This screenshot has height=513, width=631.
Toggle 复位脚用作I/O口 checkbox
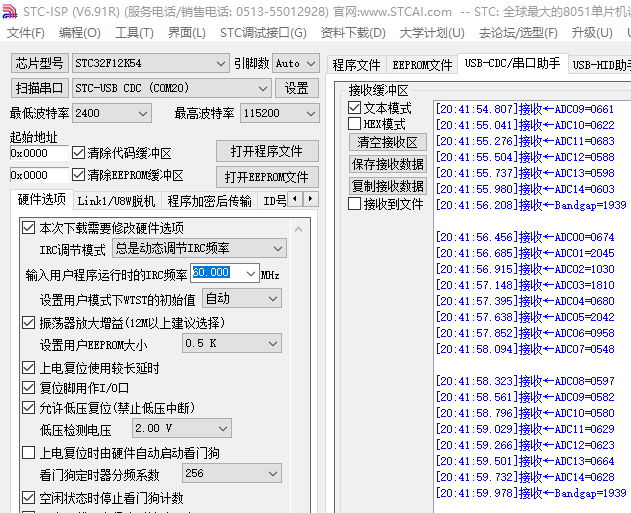(28, 388)
